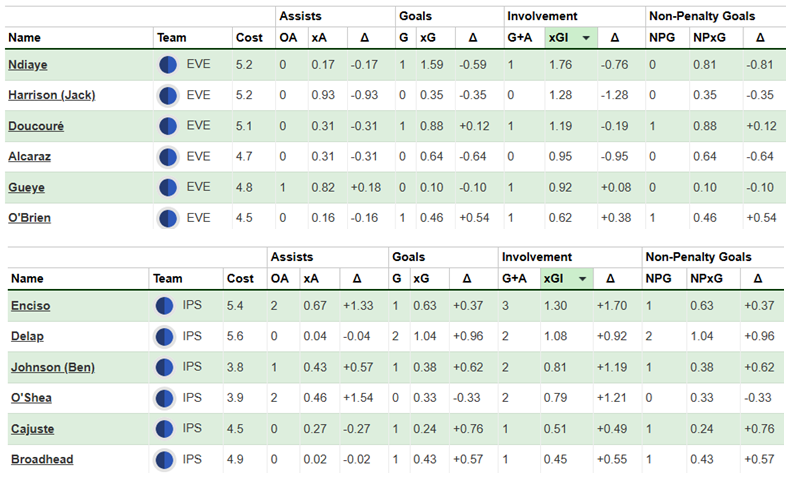
Task: Click the Everton badge next to Gueye
Action: point(168,187)
